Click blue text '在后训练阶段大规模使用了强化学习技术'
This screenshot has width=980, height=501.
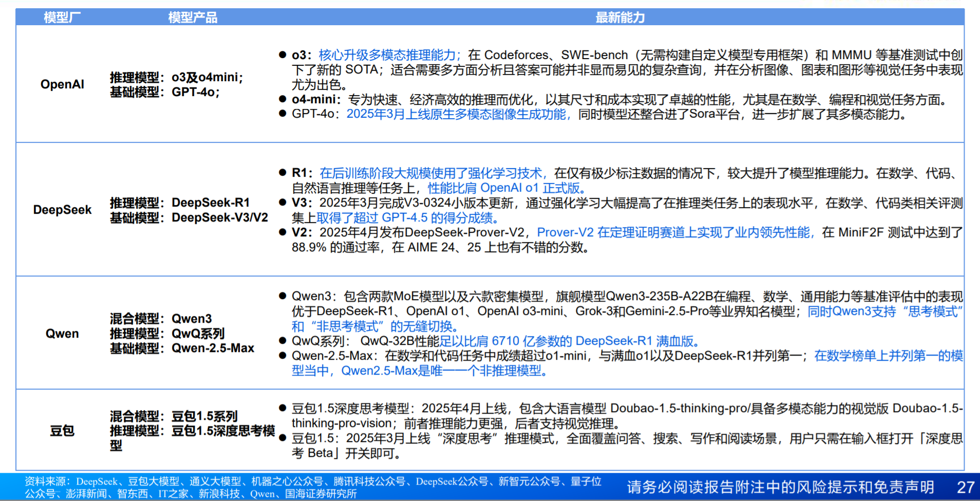click(430, 173)
